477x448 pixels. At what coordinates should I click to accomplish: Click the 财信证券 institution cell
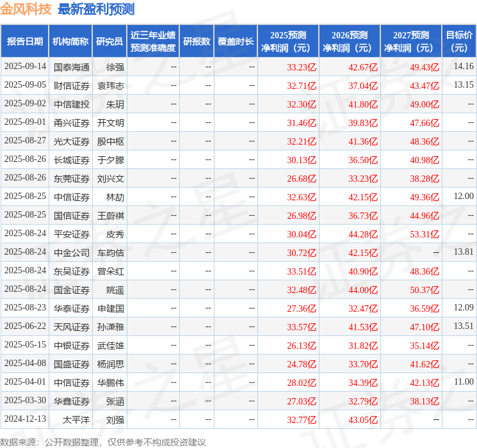(72, 86)
